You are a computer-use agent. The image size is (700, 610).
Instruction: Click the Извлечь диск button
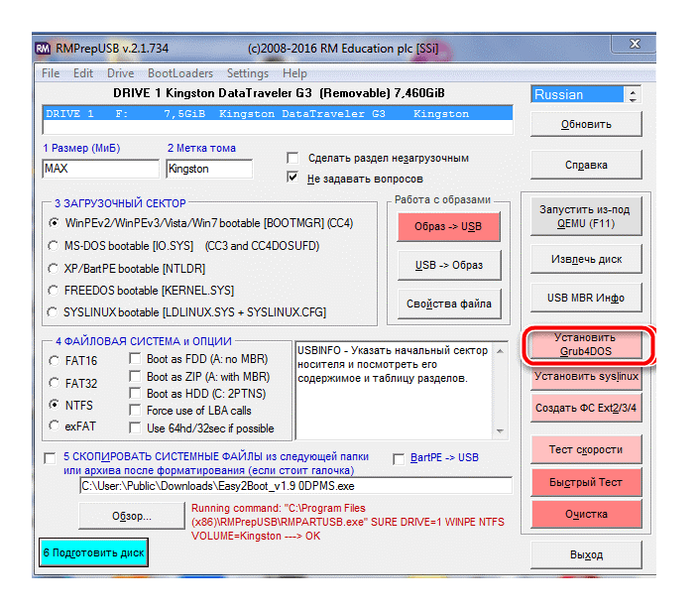point(586,259)
